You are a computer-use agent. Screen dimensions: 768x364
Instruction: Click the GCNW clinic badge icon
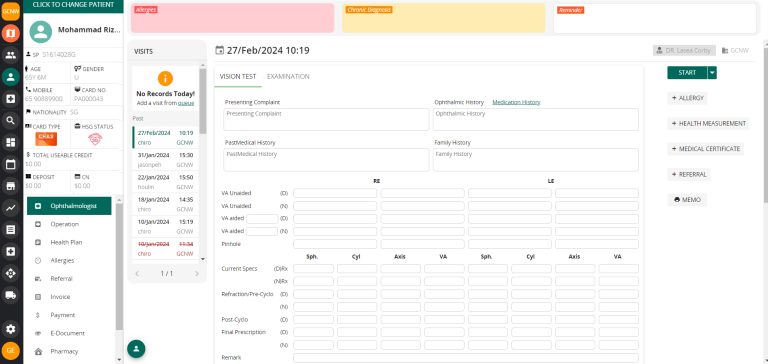(11, 11)
